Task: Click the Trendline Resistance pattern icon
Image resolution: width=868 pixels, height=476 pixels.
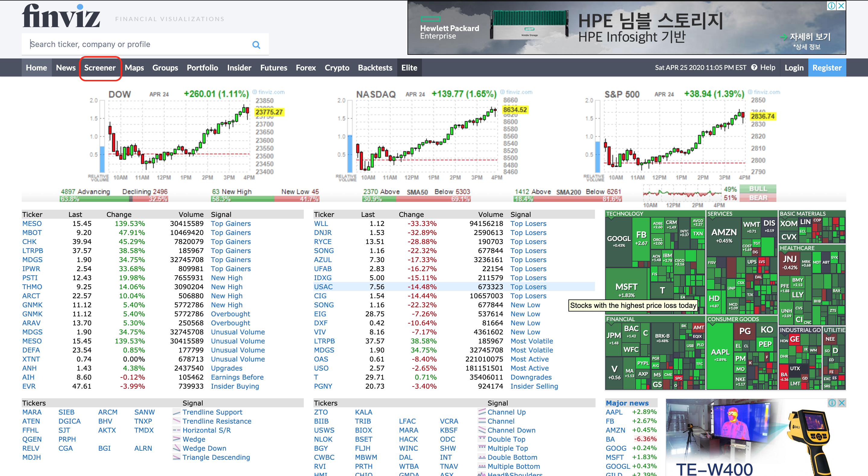Action: [177, 421]
